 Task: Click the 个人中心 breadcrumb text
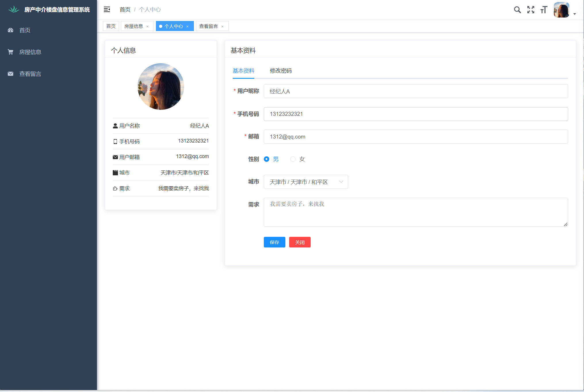click(x=150, y=9)
